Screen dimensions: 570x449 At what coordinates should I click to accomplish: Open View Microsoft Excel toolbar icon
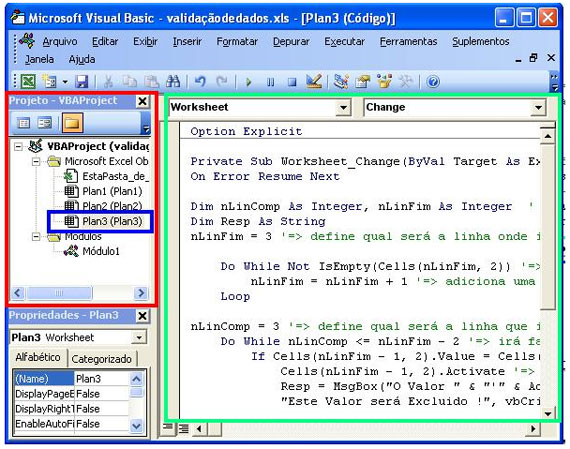pyautogui.click(x=28, y=81)
